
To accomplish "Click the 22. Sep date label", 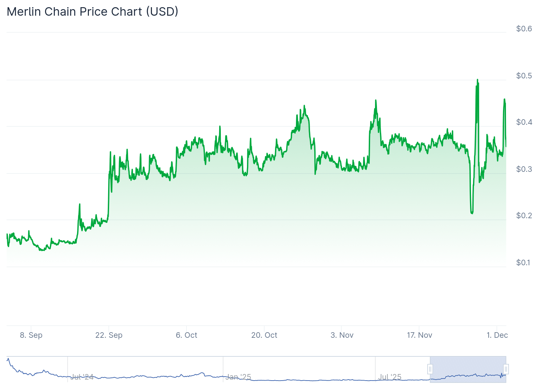I will point(109,335).
